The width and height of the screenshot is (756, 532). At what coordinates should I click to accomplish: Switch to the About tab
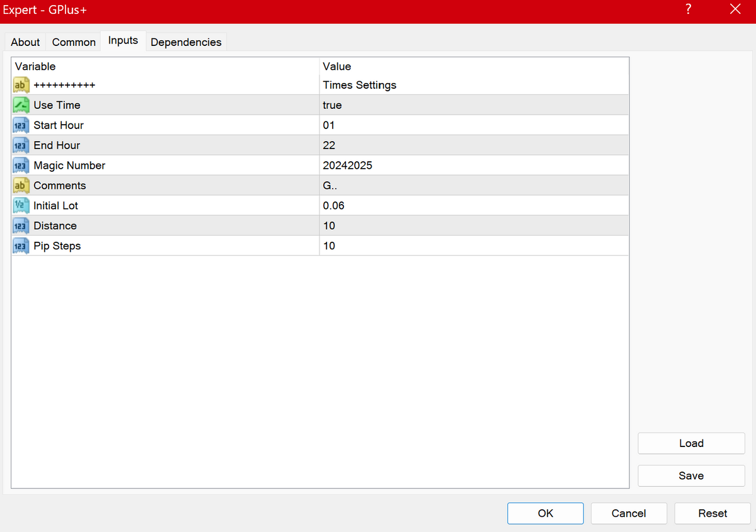click(25, 42)
